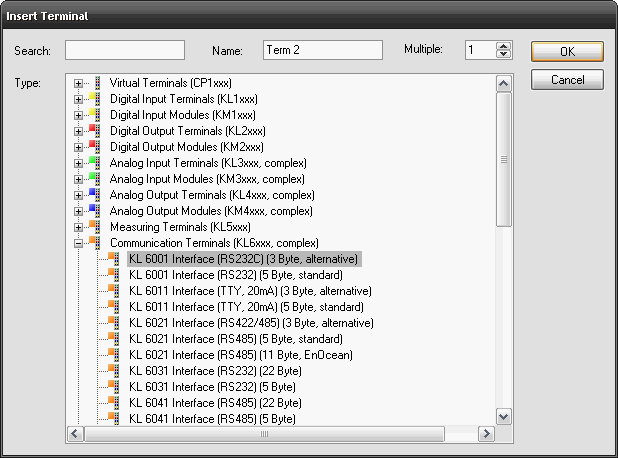Click into the Search field
The image size is (618, 458).
[125, 50]
